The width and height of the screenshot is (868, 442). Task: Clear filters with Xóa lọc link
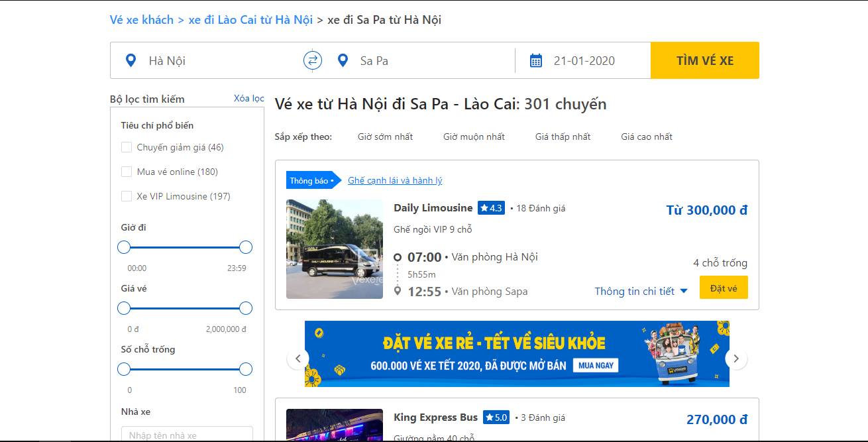click(x=249, y=98)
